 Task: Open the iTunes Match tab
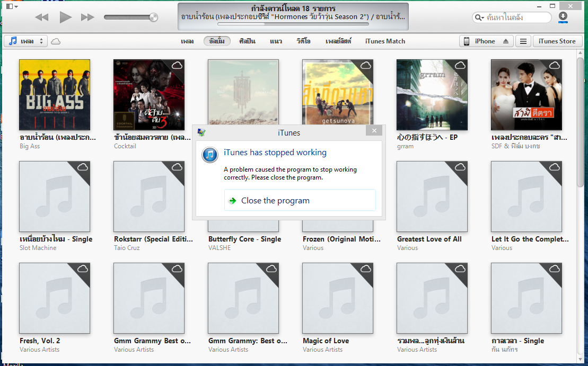pos(385,41)
